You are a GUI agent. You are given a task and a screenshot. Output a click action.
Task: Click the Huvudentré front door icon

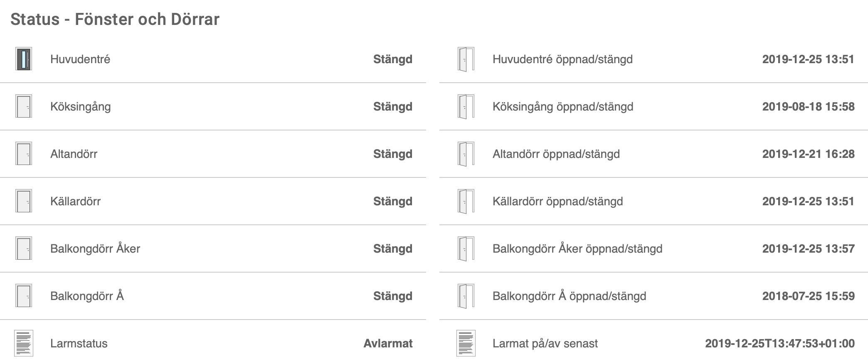click(24, 59)
